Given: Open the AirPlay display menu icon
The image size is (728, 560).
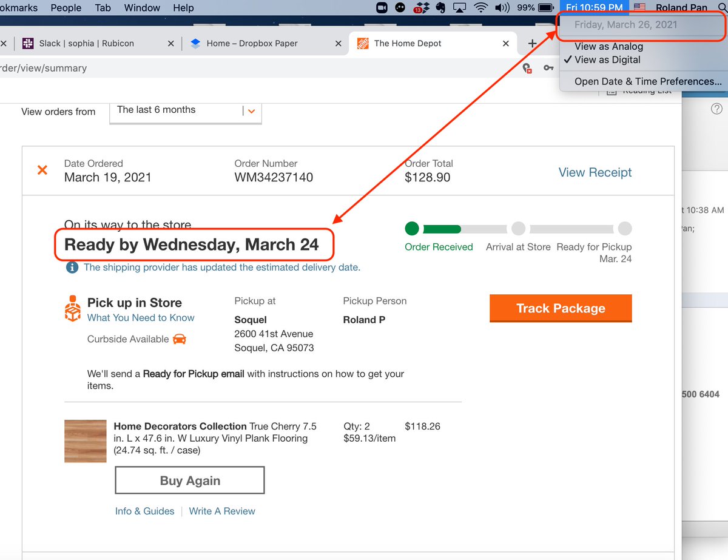Looking at the screenshot, I should [x=459, y=8].
